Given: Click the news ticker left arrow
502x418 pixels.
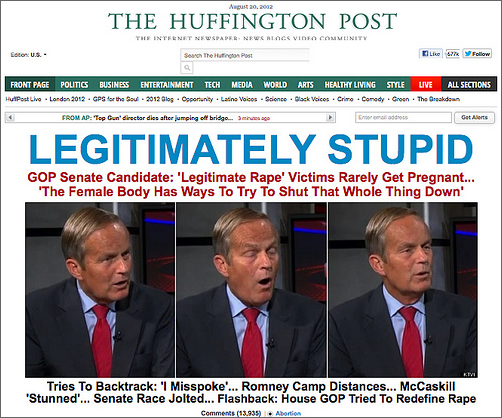Looking at the screenshot, I should (10, 117).
